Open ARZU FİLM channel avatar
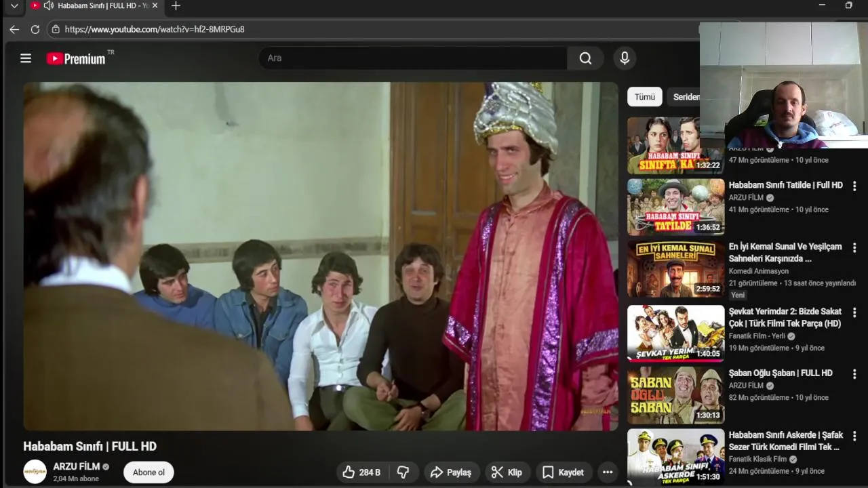 35,472
